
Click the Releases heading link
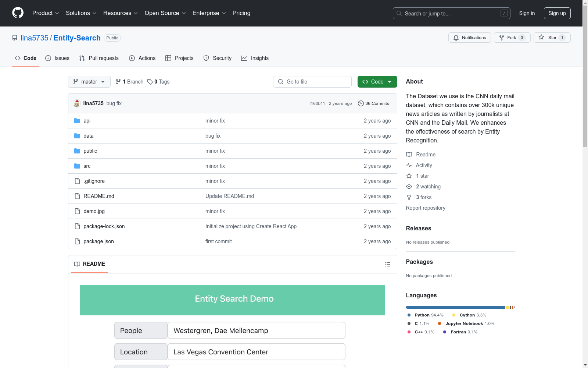pyautogui.click(x=419, y=228)
